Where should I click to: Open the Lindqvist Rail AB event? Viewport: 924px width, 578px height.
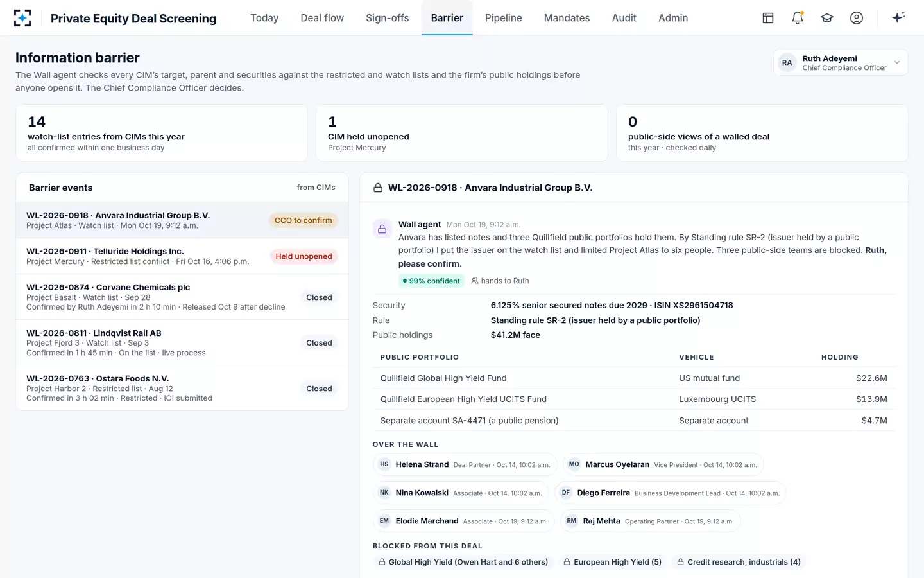click(182, 342)
